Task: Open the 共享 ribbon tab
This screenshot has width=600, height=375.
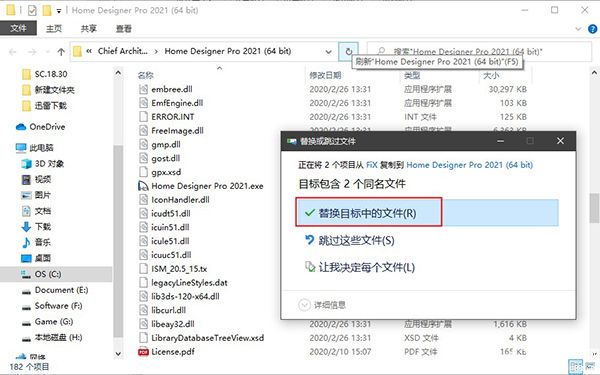Action: [x=89, y=28]
